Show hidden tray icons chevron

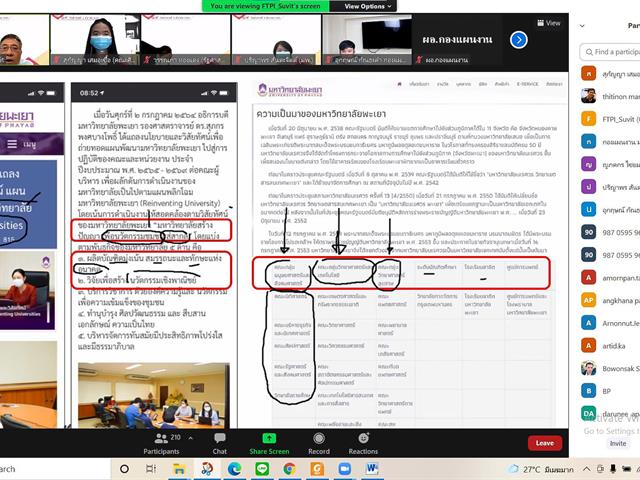586,469
